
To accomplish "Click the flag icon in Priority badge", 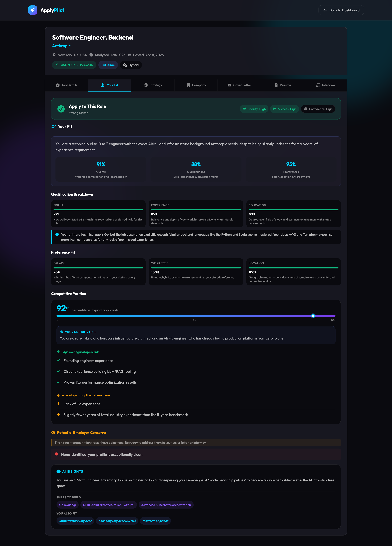I will [244, 109].
